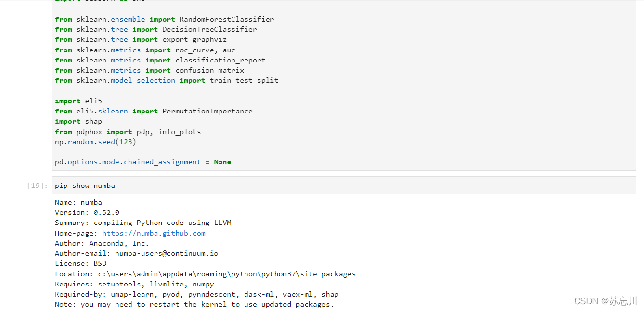Click the train_test_split import line

coord(167,80)
